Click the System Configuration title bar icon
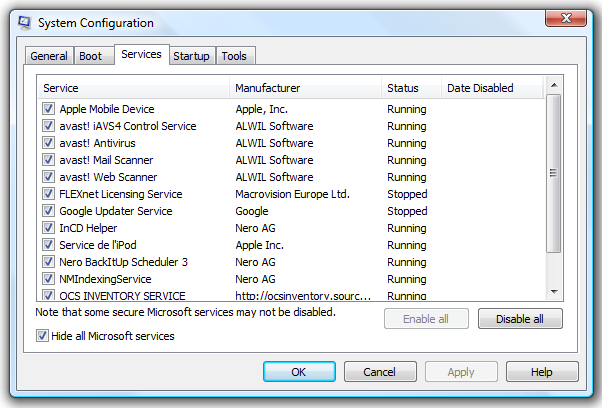Image resolution: width=602 pixels, height=408 pixels. point(25,23)
